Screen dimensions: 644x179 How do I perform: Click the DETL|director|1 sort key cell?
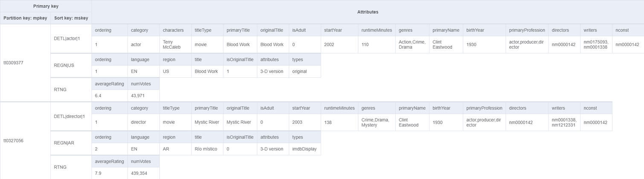coord(71,116)
